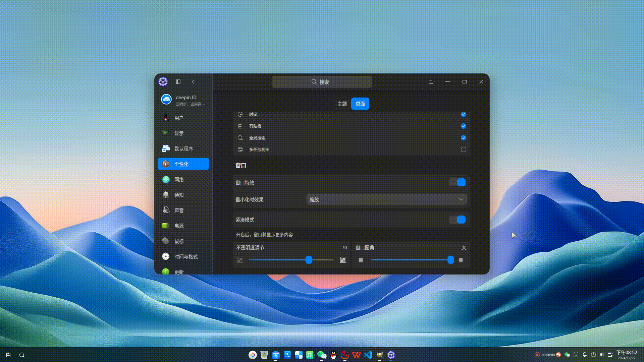Open the trash icon in dock

pos(264,355)
